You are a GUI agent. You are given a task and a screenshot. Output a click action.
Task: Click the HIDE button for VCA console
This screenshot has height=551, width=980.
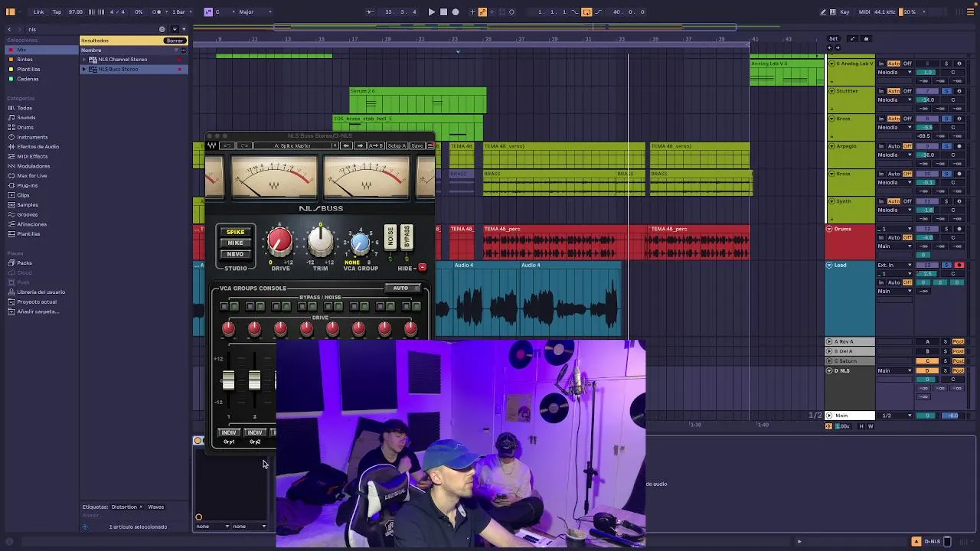[x=422, y=268]
